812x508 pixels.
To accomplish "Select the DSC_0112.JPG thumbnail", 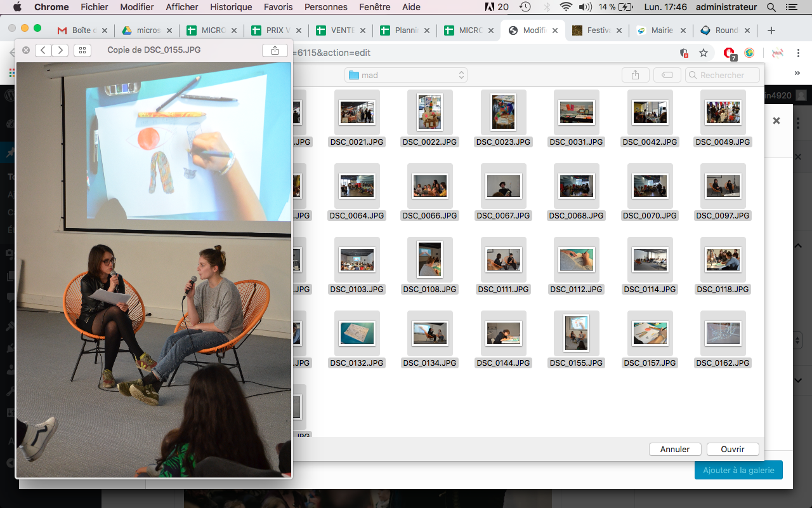I will point(576,260).
